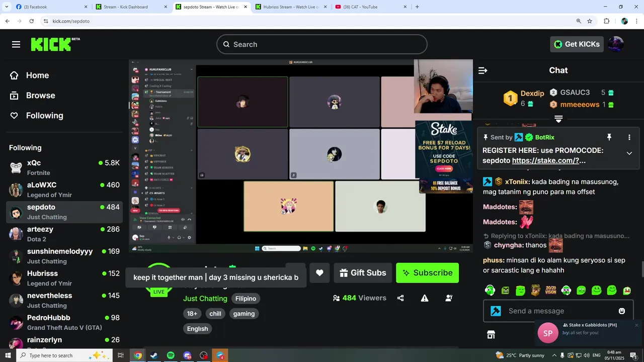This screenshot has height=362, width=644.
Task: Click Dexdip top gifter entry
Action: coord(524,99)
